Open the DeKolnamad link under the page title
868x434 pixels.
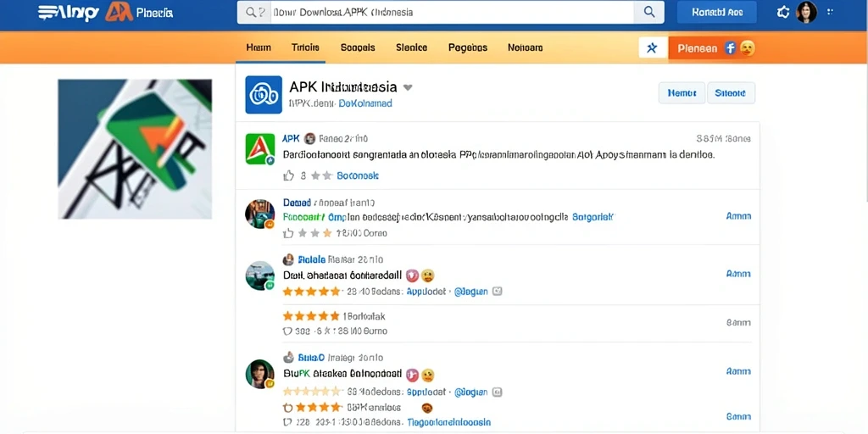365,103
